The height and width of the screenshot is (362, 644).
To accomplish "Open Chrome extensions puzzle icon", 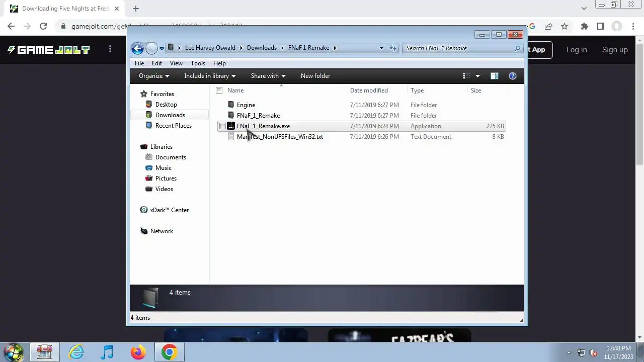I will click(x=584, y=26).
